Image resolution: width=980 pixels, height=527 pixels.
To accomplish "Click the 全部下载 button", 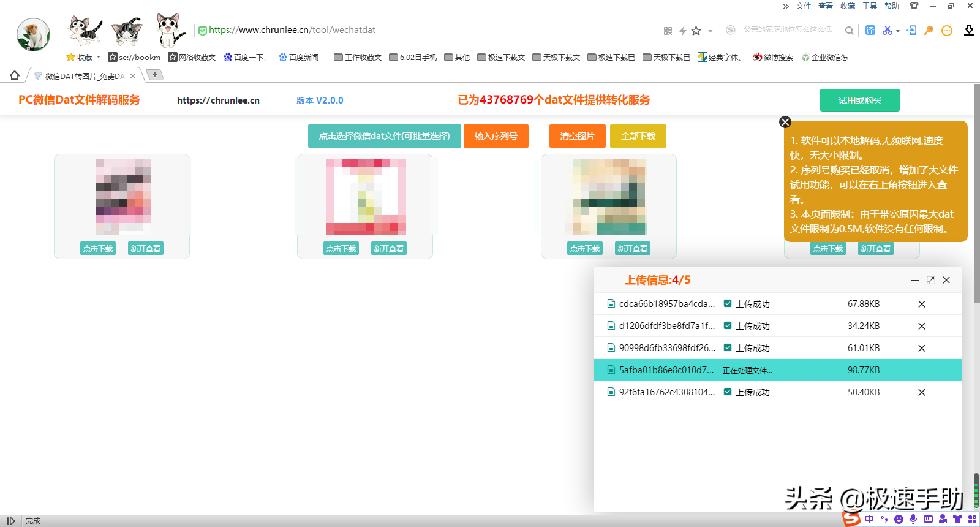I will [x=638, y=136].
